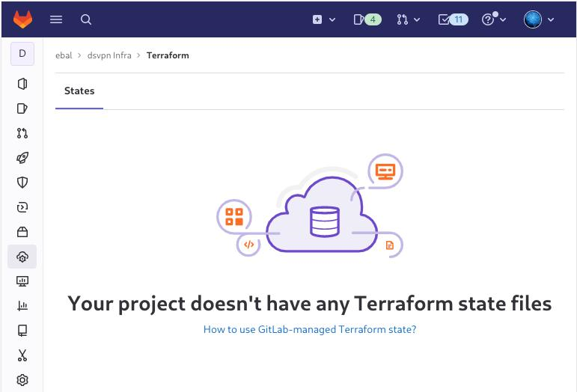This screenshot has width=577, height=392.
Task: Open How to use GitLab-managed Terraform state link
Action: (x=310, y=329)
